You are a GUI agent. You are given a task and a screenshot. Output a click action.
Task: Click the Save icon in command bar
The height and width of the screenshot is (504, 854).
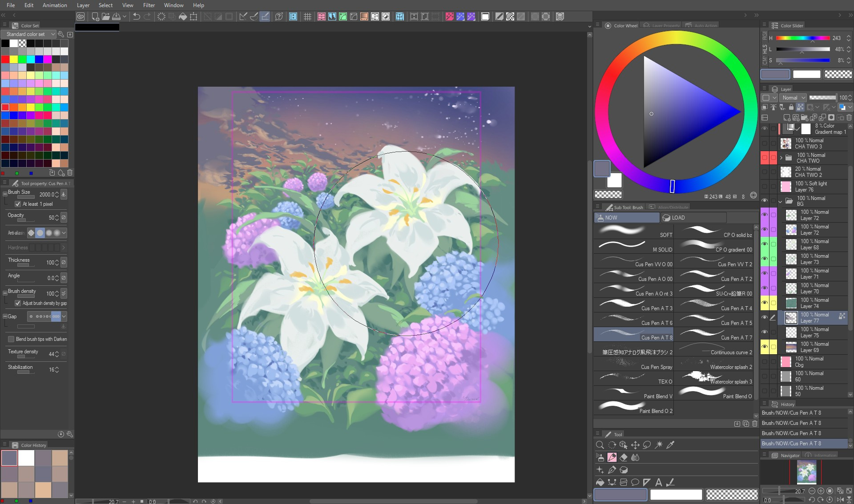point(116,16)
